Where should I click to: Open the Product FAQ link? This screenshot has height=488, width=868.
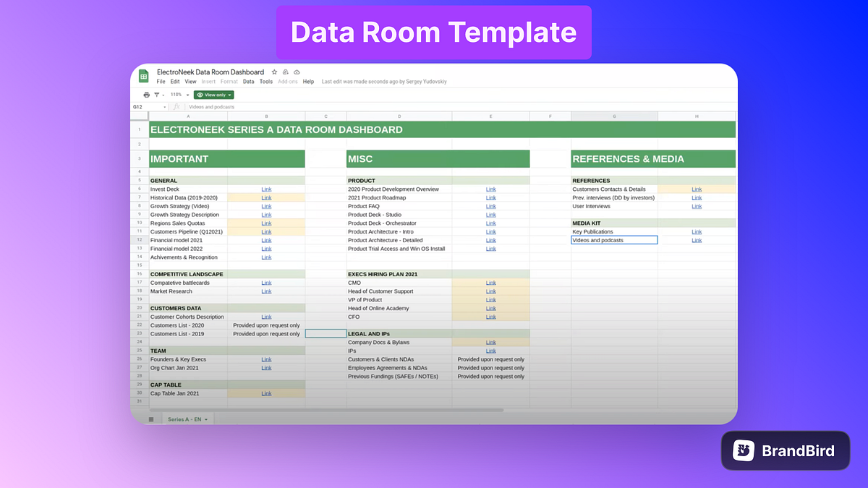pyautogui.click(x=491, y=207)
